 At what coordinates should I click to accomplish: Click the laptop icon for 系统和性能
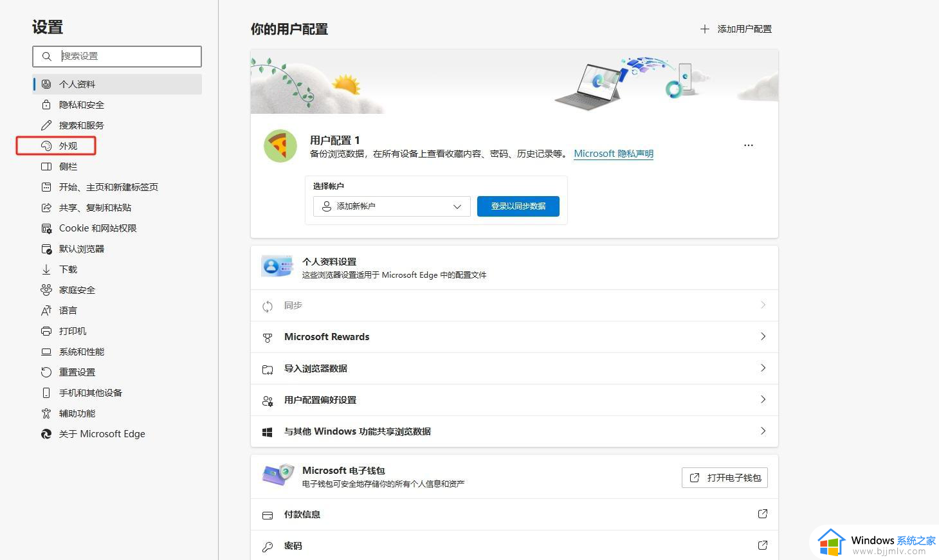(46, 352)
